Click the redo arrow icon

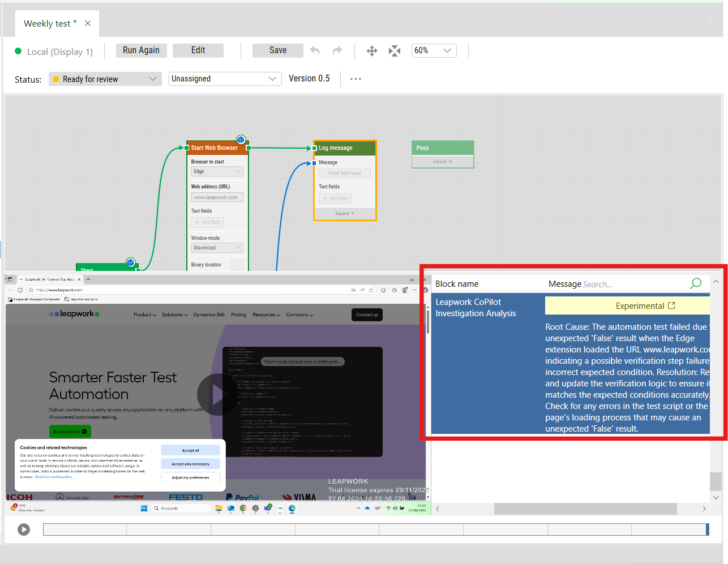(337, 50)
